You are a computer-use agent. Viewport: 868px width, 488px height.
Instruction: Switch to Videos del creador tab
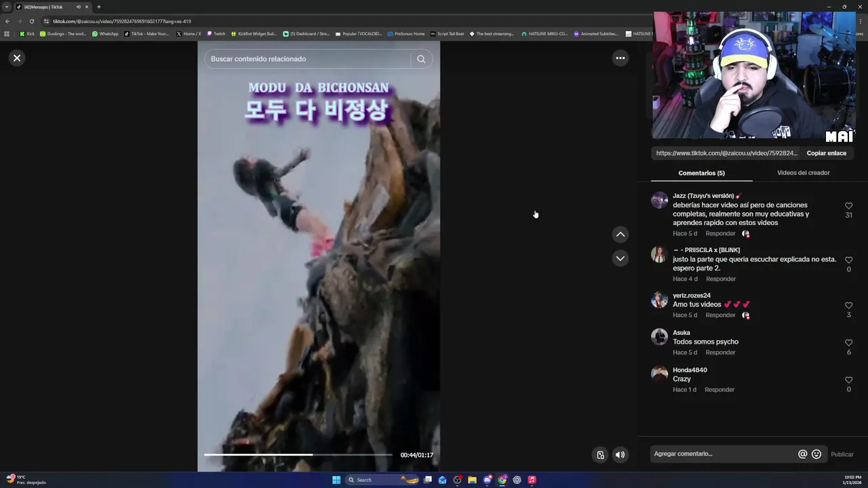(x=803, y=173)
